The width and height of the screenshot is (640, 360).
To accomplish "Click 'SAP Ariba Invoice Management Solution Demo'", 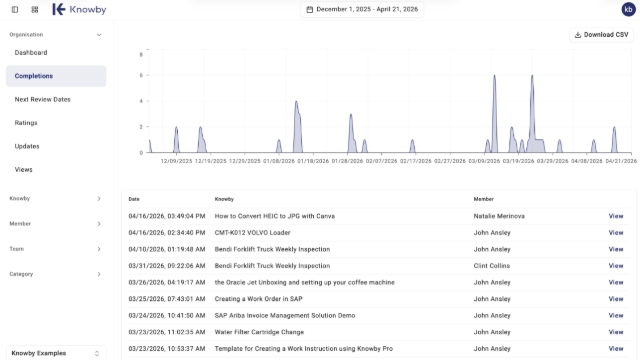I will click(285, 316).
